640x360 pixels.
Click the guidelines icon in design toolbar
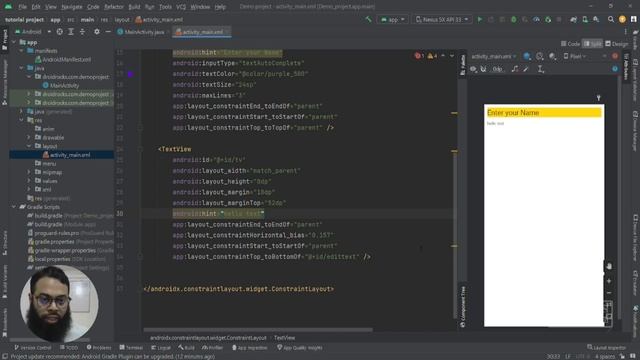point(541,69)
